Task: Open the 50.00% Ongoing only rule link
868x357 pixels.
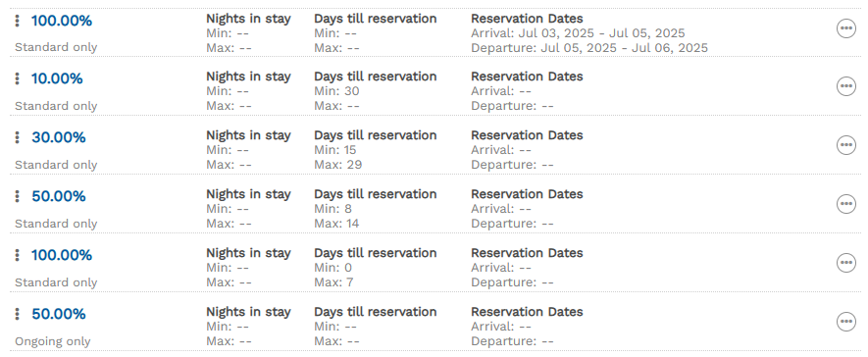Action: click(x=59, y=314)
